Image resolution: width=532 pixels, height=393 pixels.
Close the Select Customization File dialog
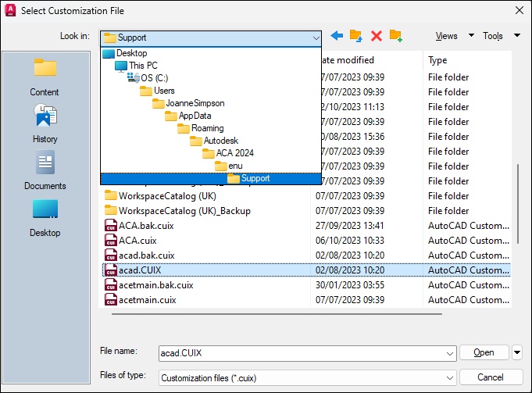pos(520,10)
